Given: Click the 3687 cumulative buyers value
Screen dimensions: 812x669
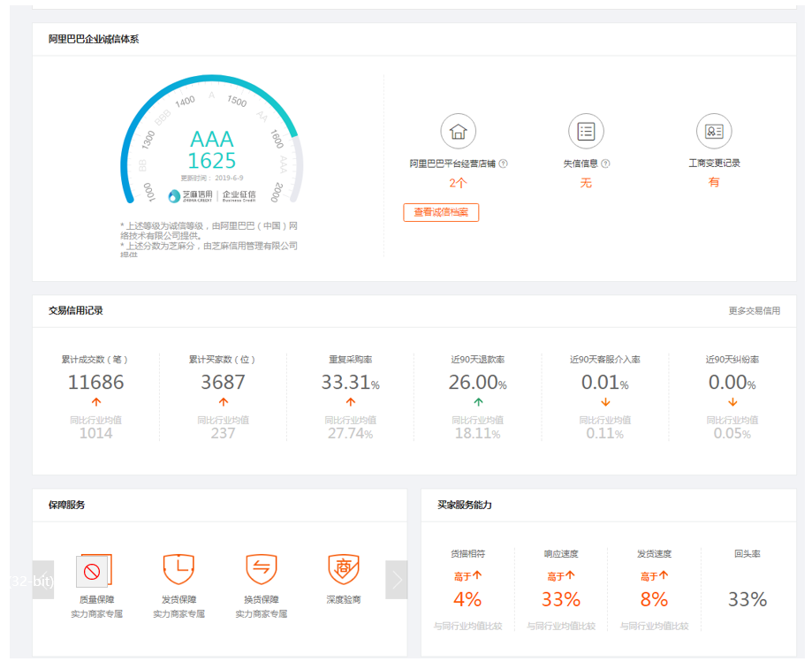Looking at the screenshot, I should pos(223,382).
